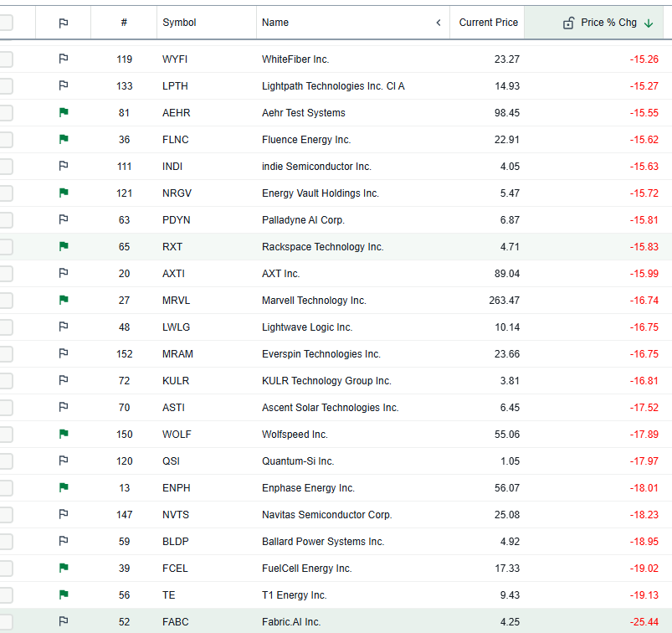Unflag the ENPH row green flag
Screen dimensions: 672x633
point(64,487)
